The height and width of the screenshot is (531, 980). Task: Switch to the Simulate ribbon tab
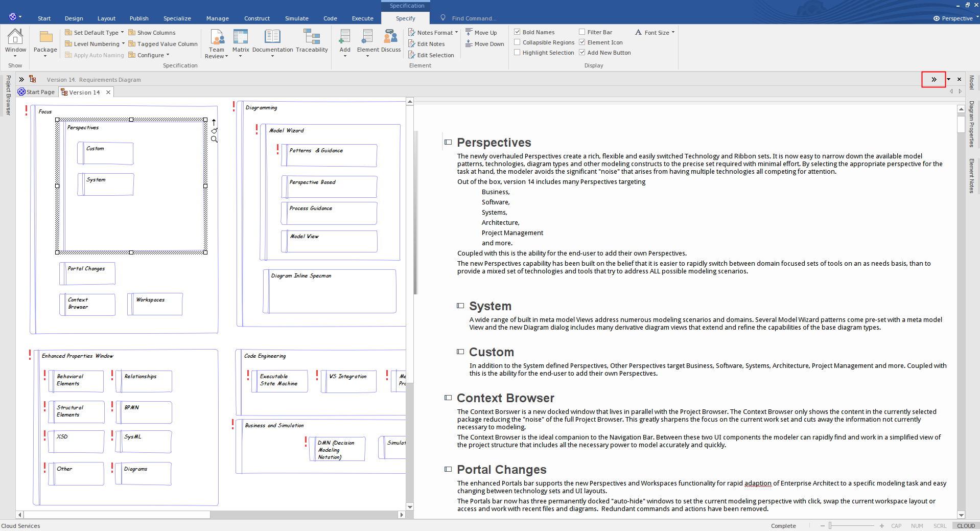tap(296, 18)
